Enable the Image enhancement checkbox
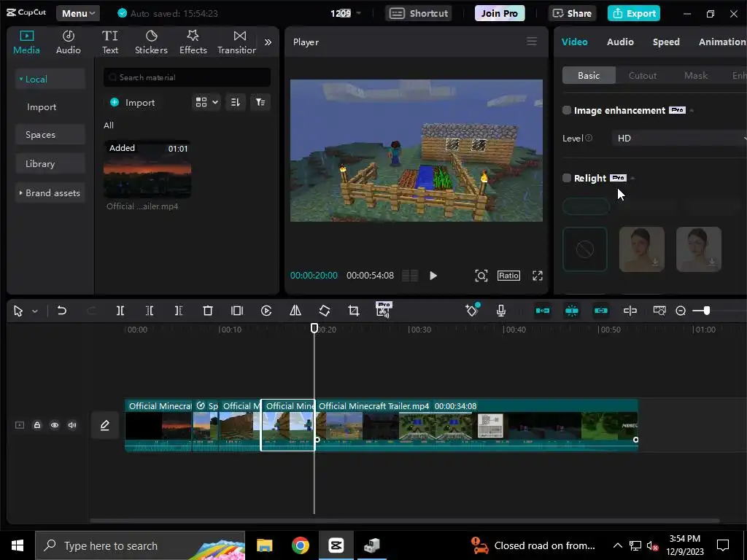Screen dimensions: 747x560 (566, 111)
